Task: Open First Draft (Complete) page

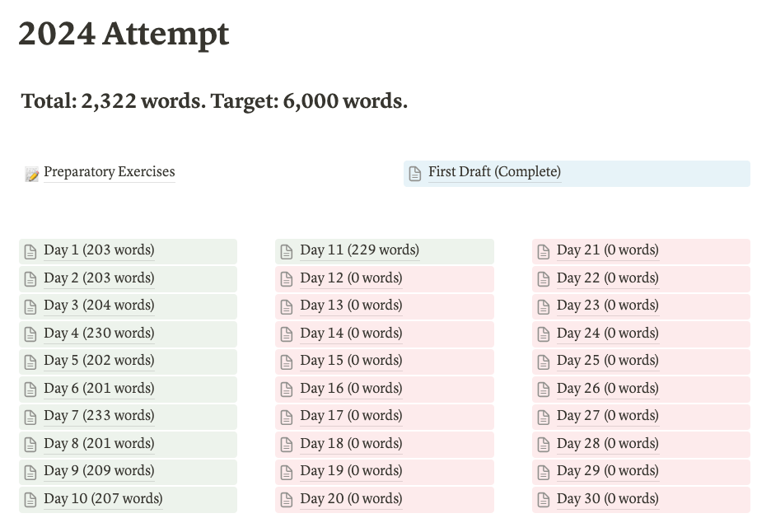Action: pyautogui.click(x=494, y=172)
